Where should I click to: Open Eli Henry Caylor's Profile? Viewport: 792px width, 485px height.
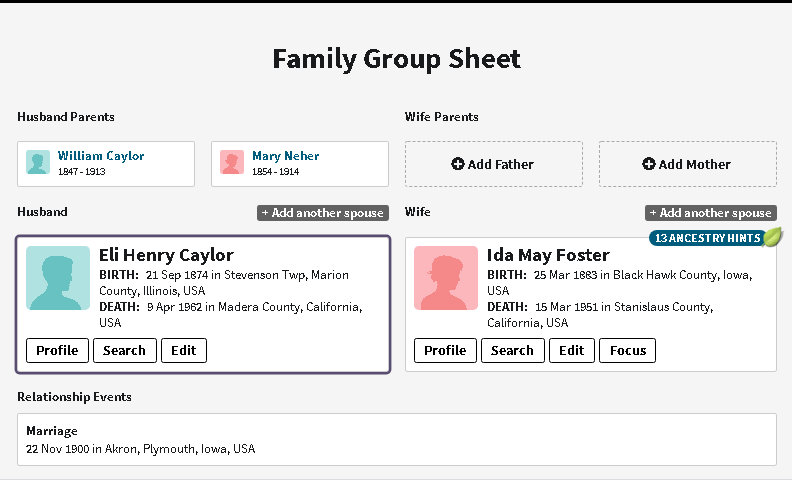click(57, 350)
